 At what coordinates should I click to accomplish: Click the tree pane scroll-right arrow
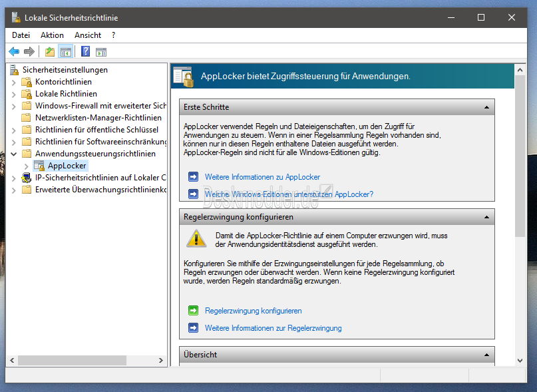tap(160, 360)
